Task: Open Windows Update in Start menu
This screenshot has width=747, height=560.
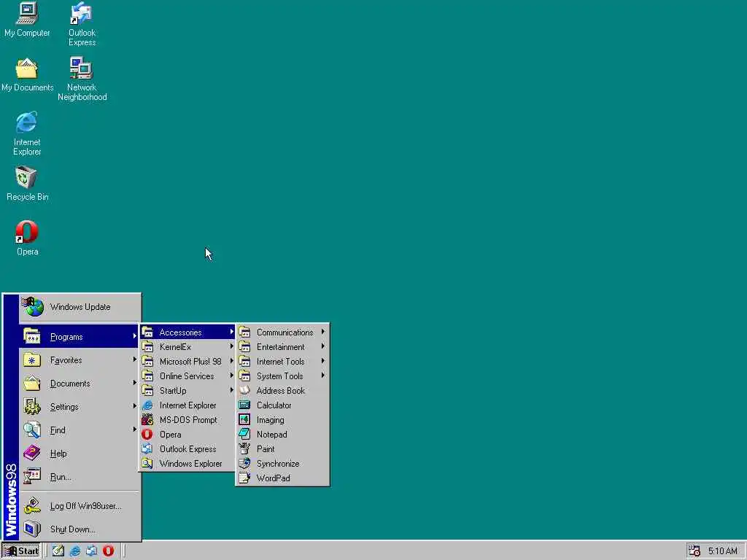Action: pyautogui.click(x=80, y=307)
